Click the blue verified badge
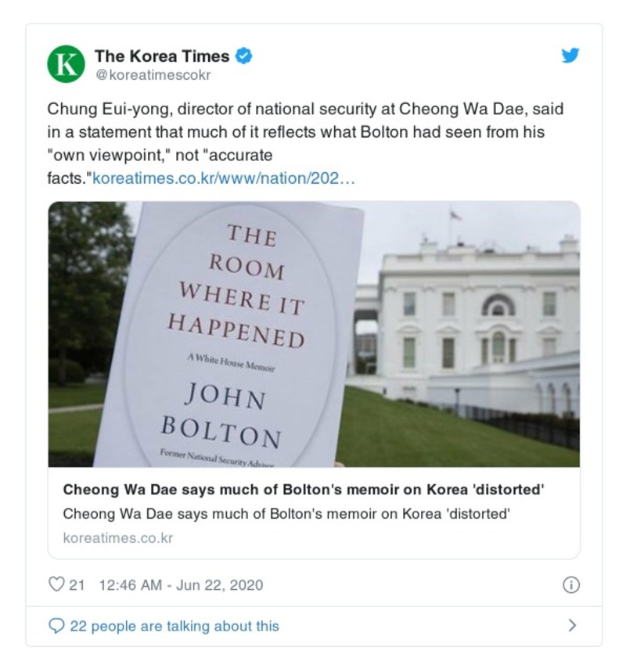The image size is (626, 672). [x=243, y=56]
